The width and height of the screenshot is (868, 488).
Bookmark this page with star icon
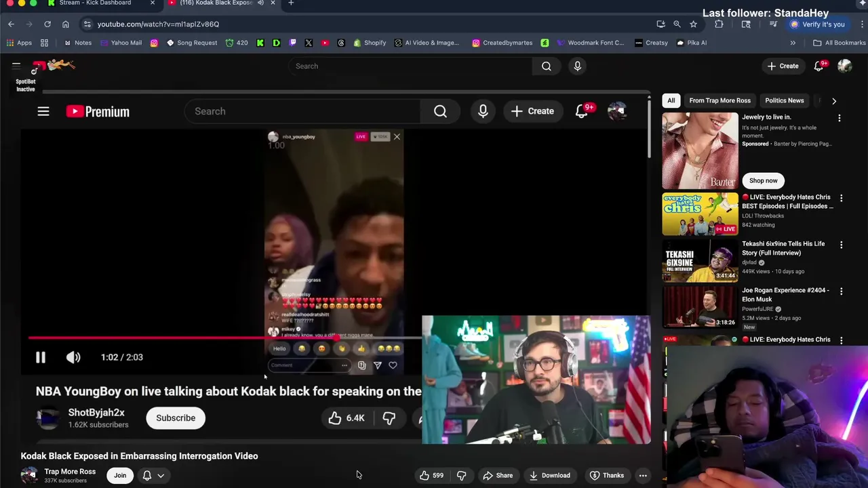693,24
